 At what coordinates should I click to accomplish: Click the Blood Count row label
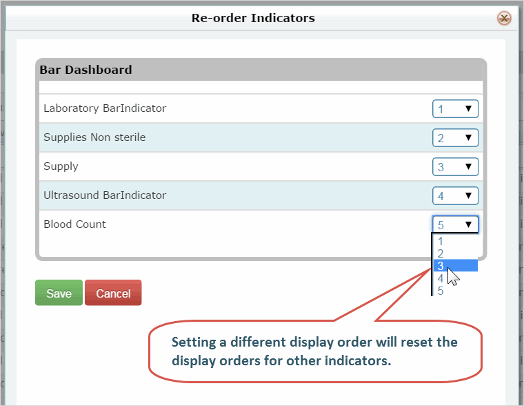(x=75, y=224)
